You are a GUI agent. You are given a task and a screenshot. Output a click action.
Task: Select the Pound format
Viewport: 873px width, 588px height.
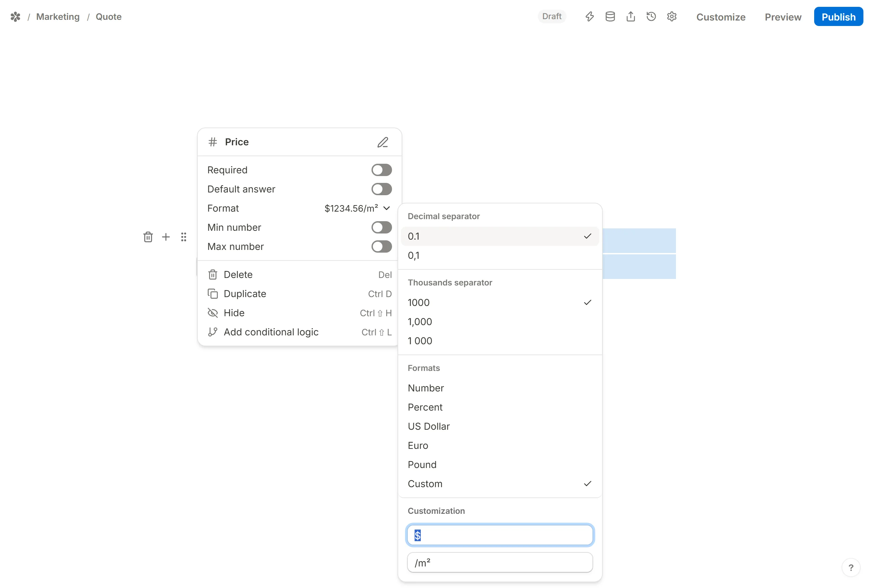[x=499, y=465]
